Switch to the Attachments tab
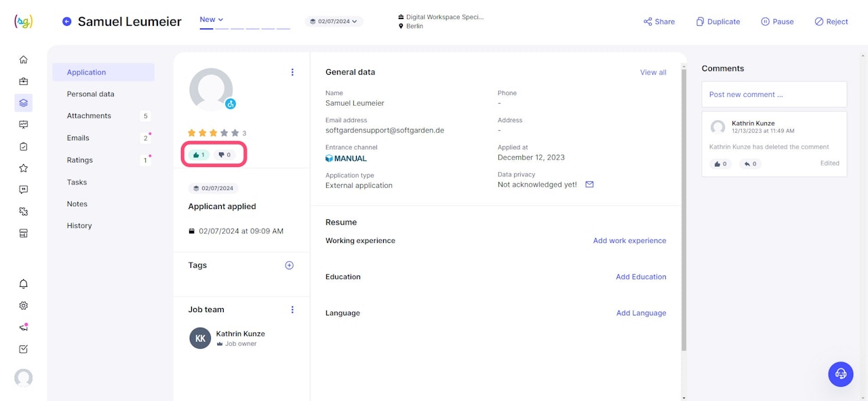The width and height of the screenshot is (868, 401). click(x=89, y=116)
